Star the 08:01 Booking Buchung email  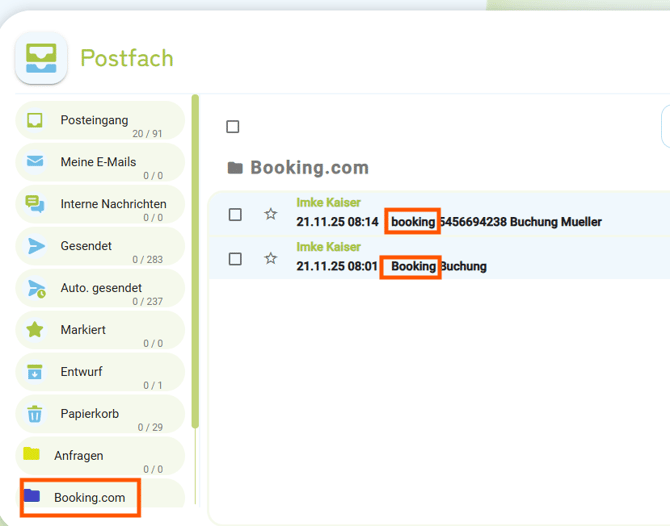tap(270, 258)
